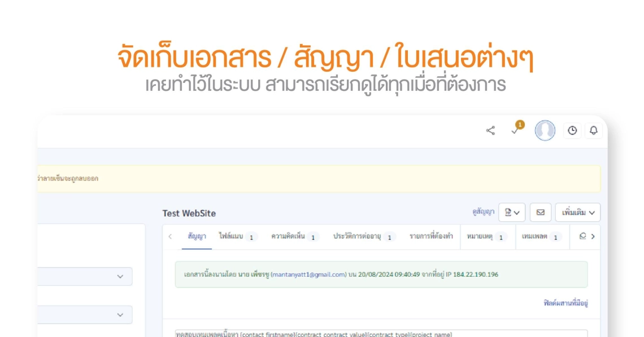This screenshot has height=337, width=644.
Task: Click the ดูสัญญา link
Action: click(x=483, y=212)
